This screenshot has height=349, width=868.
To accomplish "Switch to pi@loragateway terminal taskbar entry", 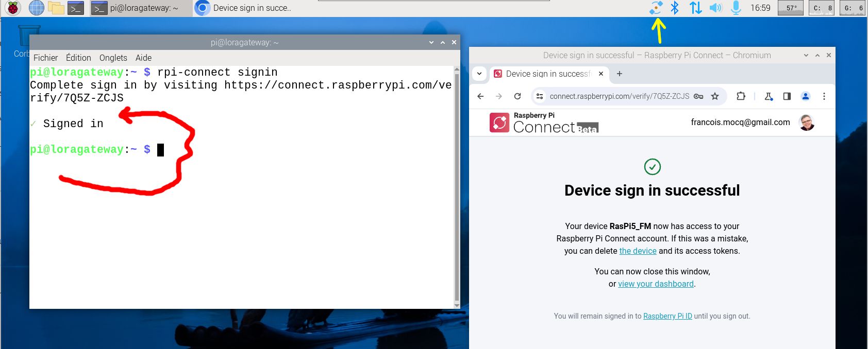I will pos(141,8).
